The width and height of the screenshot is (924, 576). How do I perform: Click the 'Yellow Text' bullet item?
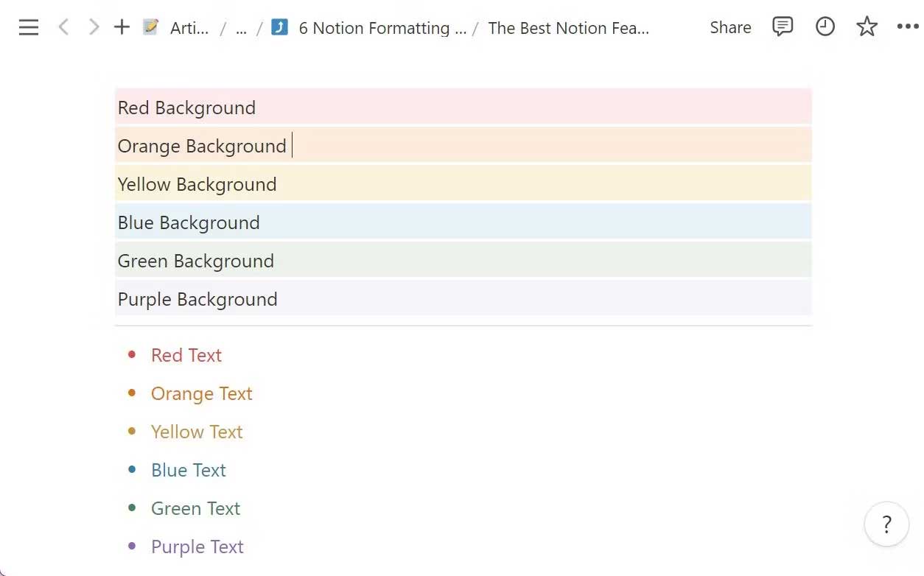click(197, 432)
